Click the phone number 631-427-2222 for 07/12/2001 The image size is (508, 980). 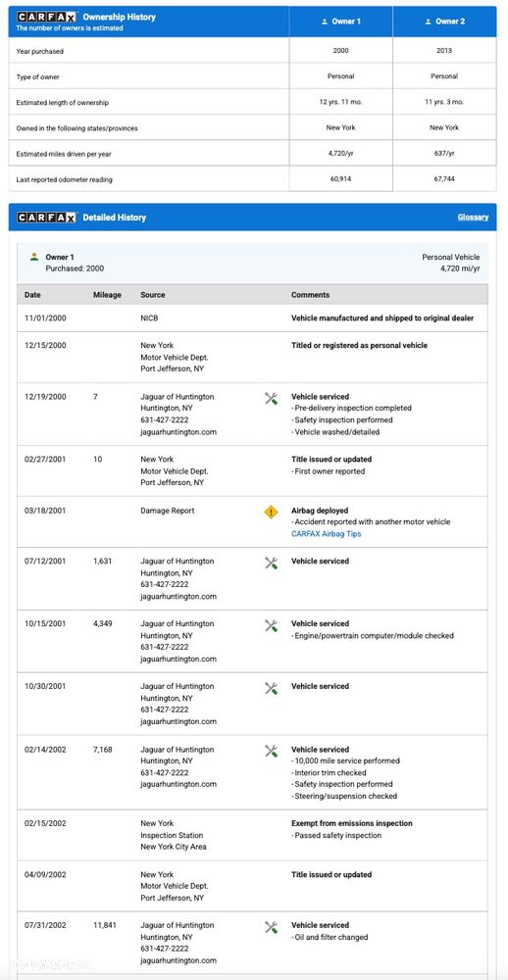point(165,584)
